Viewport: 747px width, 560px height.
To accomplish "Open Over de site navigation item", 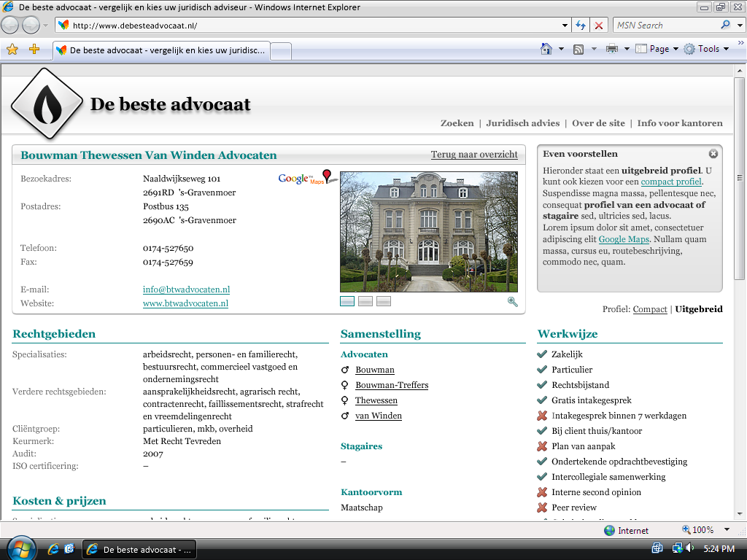I will (598, 123).
